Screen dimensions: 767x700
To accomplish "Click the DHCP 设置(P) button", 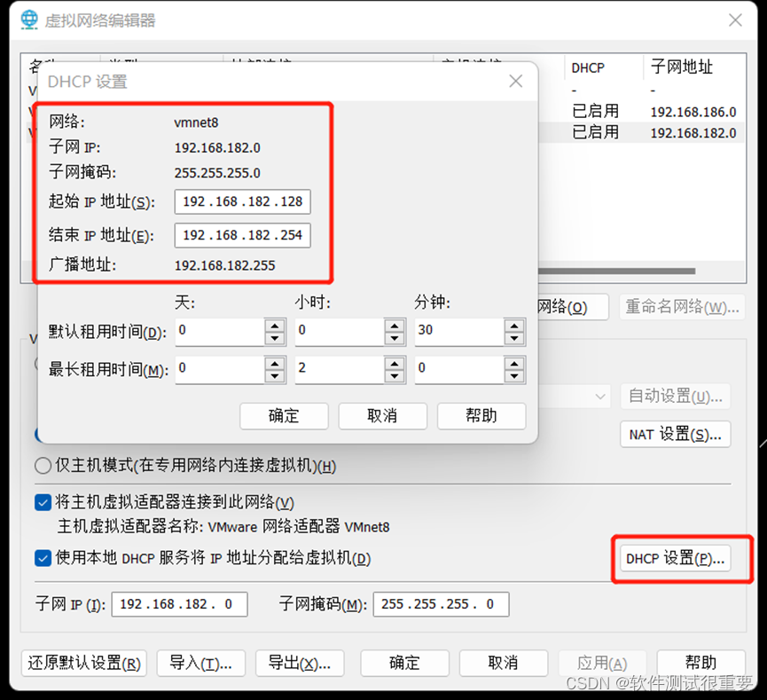I will (676, 559).
